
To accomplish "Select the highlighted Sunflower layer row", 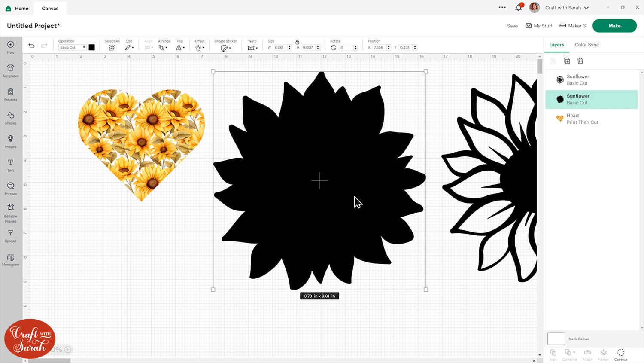I will [x=592, y=99].
